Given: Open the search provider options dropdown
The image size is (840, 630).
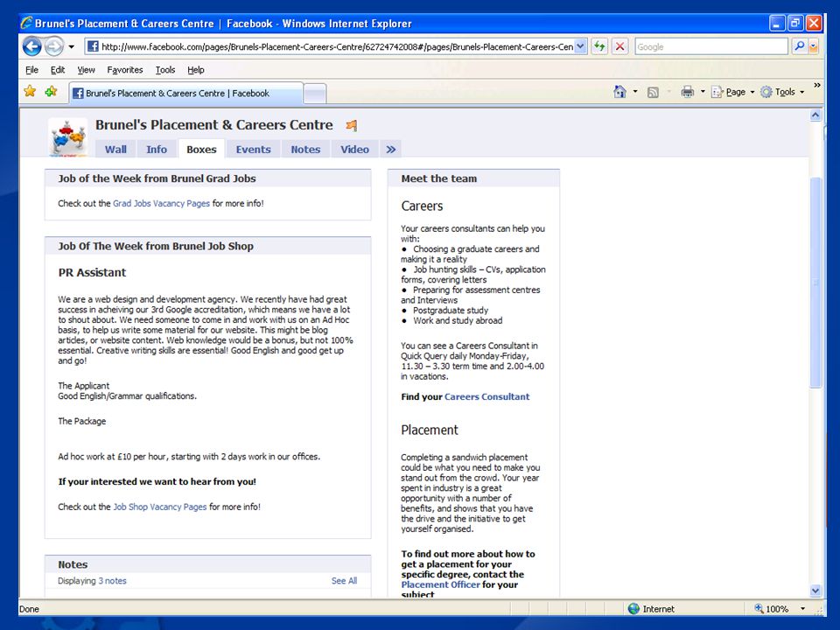Looking at the screenshot, I should [x=813, y=46].
